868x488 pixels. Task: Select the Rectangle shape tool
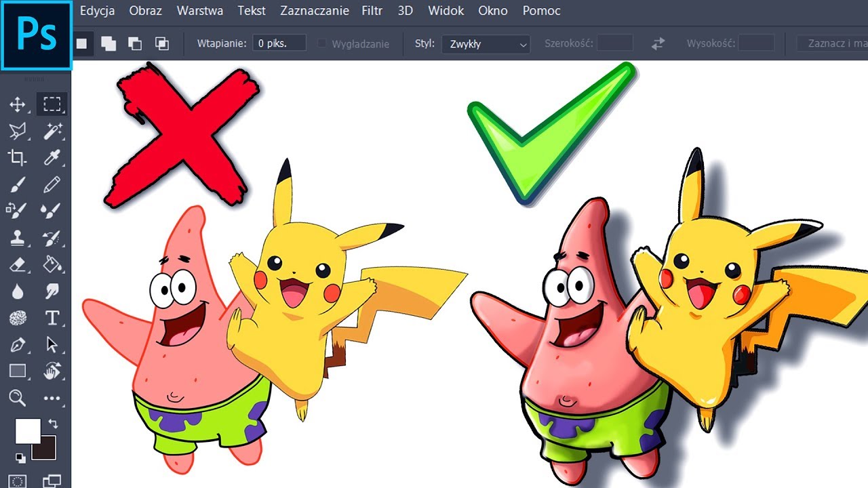click(17, 371)
